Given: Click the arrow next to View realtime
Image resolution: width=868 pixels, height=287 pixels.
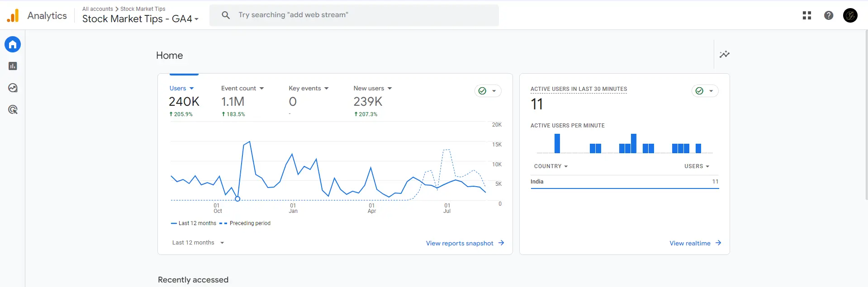Looking at the screenshot, I should click(x=718, y=243).
